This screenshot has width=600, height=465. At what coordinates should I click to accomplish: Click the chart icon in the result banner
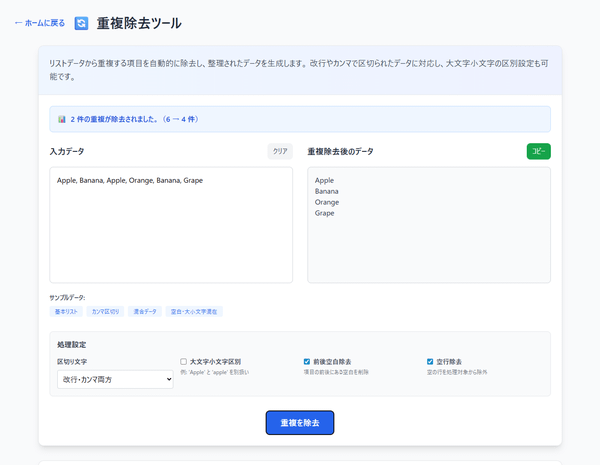coord(62,119)
